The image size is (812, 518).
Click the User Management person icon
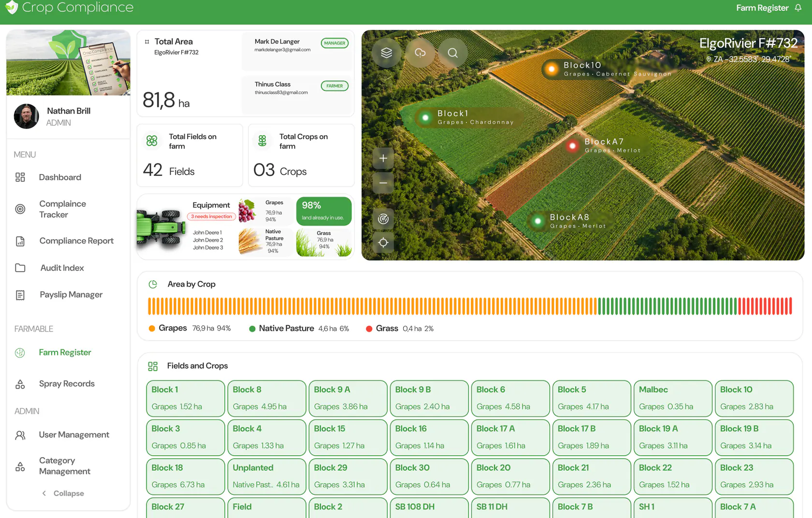[x=20, y=435]
